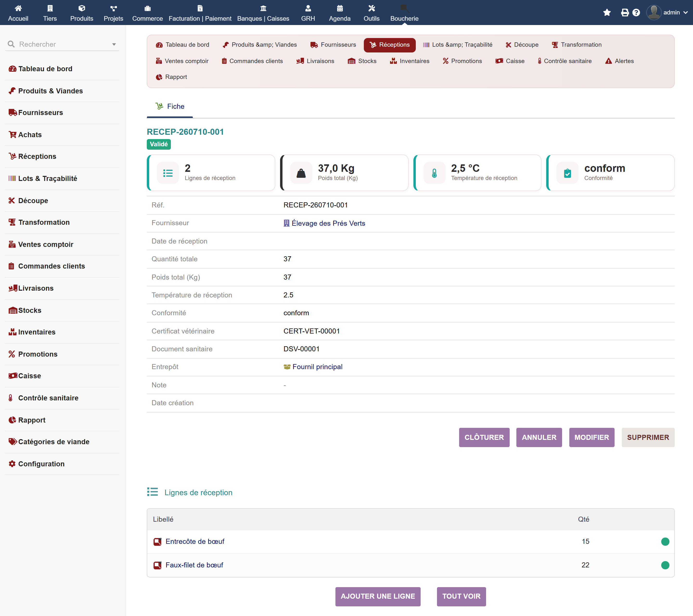
Task: Open the admin user dropdown menu
Action: point(667,13)
